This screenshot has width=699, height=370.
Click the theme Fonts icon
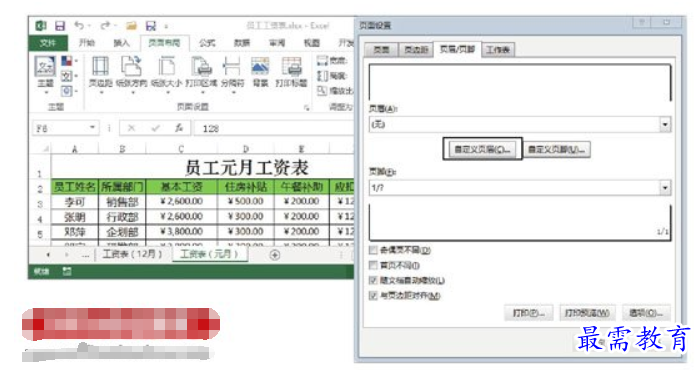[66, 76]
